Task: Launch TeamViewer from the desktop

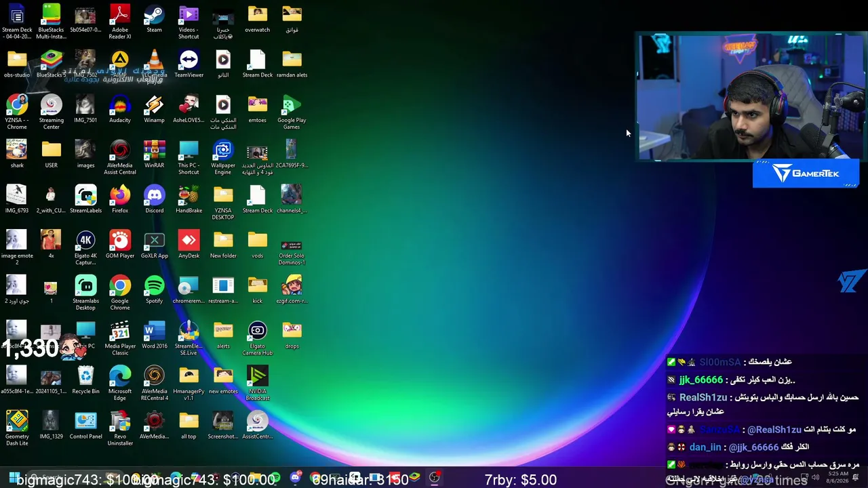Action: tap(189, 64)
